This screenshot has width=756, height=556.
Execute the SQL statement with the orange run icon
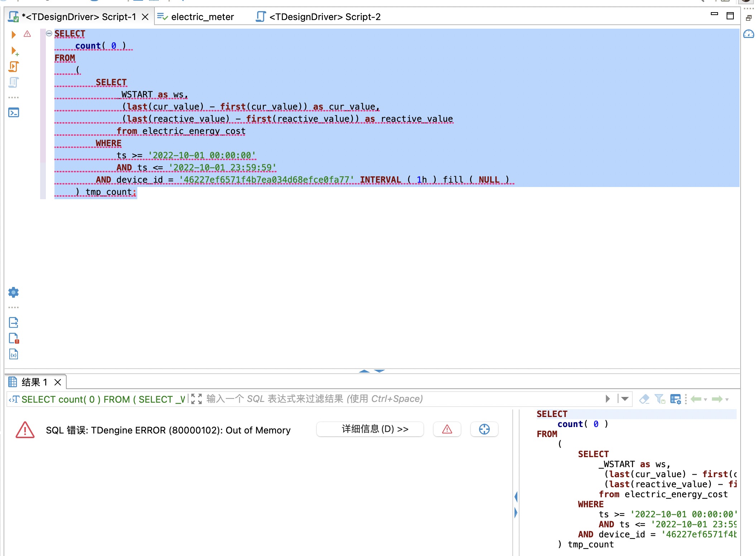14,34
